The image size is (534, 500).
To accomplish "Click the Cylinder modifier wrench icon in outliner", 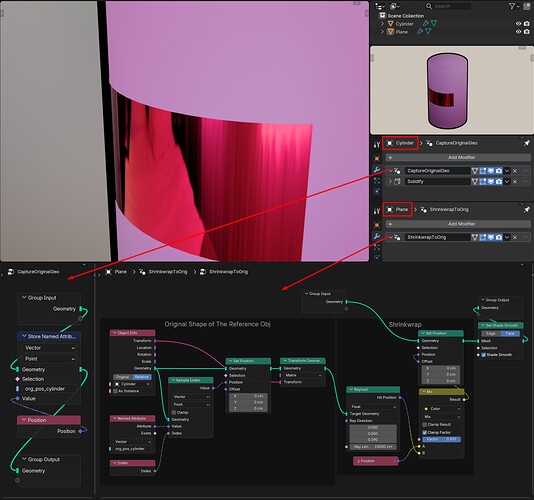I will (x=426, y=24).
